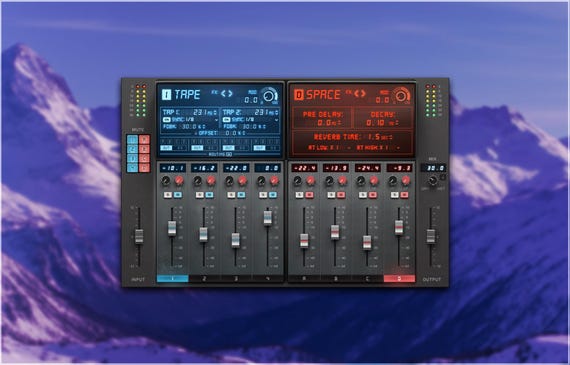The image size is (570, 365).
Task: Toggle red Mute button A
Action: point(144,139)
